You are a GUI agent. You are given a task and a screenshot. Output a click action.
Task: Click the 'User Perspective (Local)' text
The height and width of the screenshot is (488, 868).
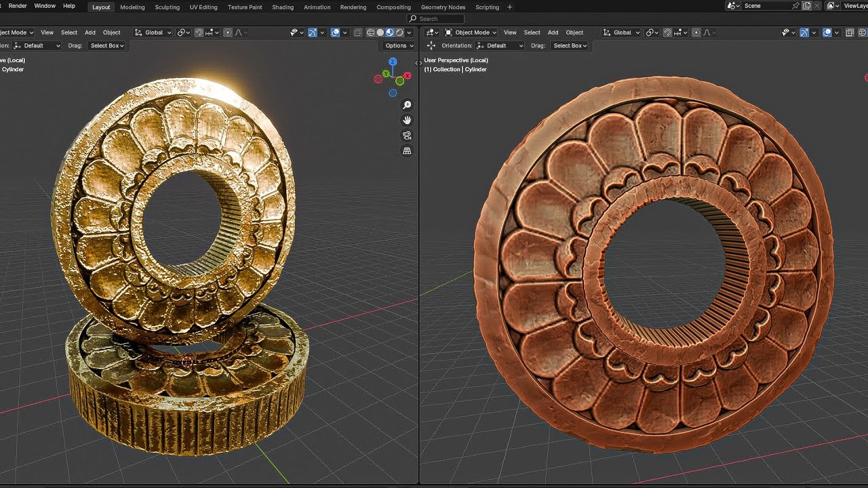click(x=456, y=60)
